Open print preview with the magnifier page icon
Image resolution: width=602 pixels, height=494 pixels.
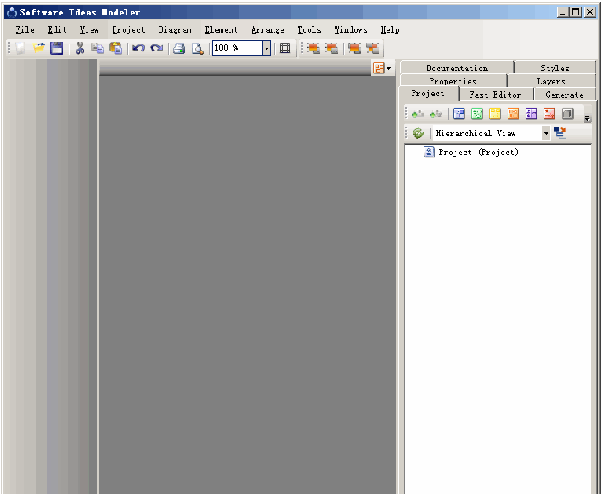point(198,48)
